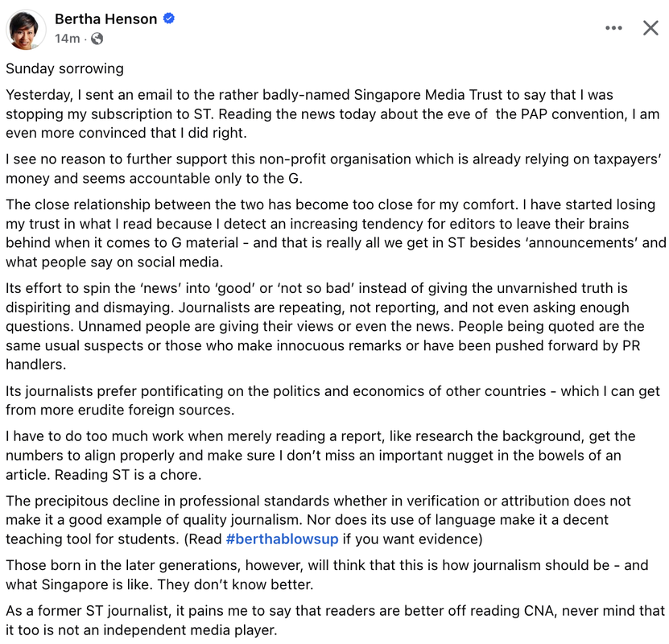Click the paragraph starting "I have to do"
This screenshot has height=644, width=669.
pos(322,455)
